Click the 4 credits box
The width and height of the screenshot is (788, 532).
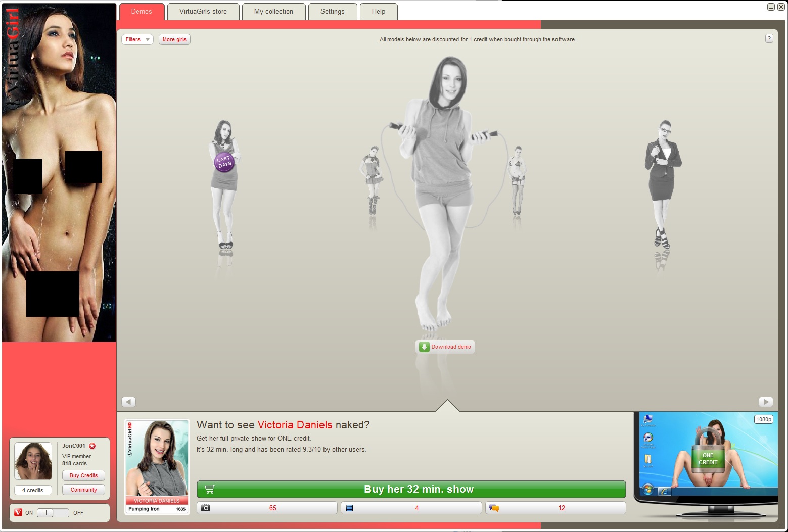point(33,490)
